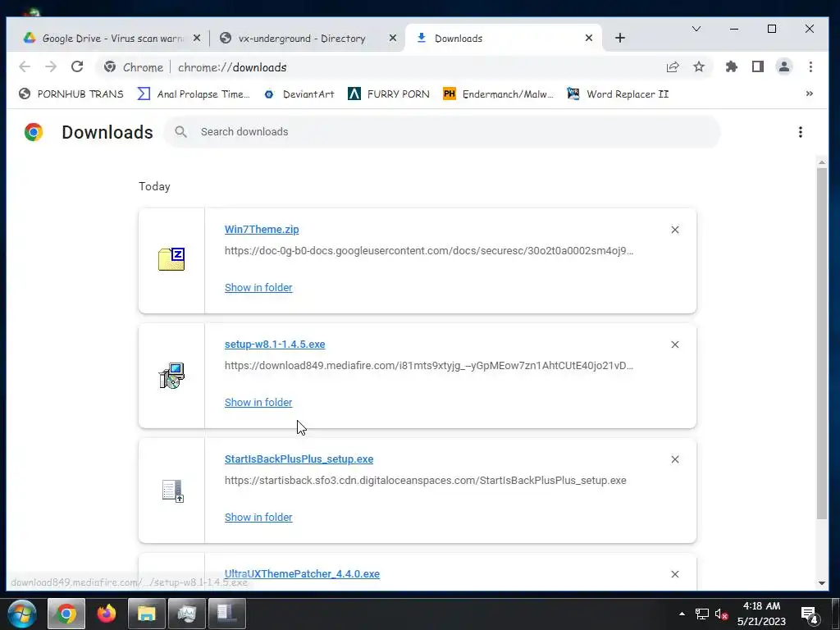Open File Explorer from the taskbar
Image resolution: width=840 pixels, height=630 pixels.
pos(146,614)
